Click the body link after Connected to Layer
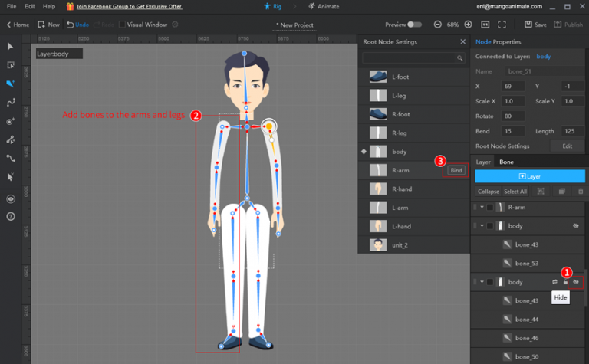The image size is (589, 364). (543, 56)
